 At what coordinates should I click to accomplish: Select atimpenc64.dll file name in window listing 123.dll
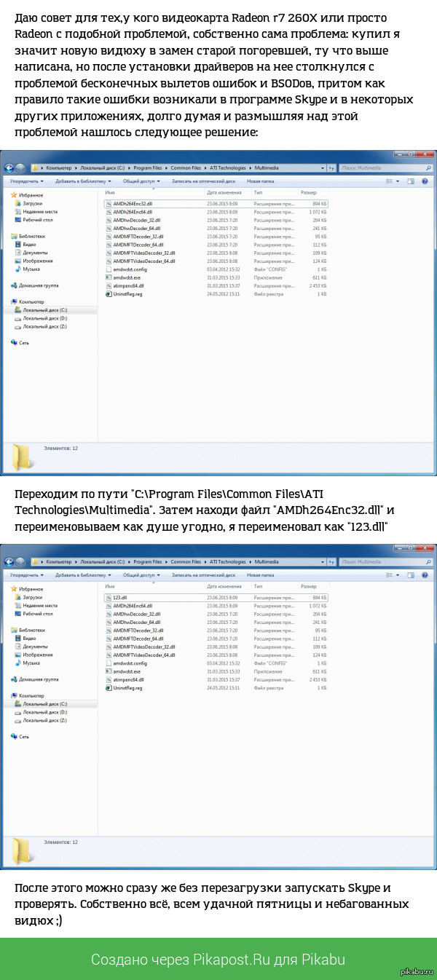(x=130, y=679)
